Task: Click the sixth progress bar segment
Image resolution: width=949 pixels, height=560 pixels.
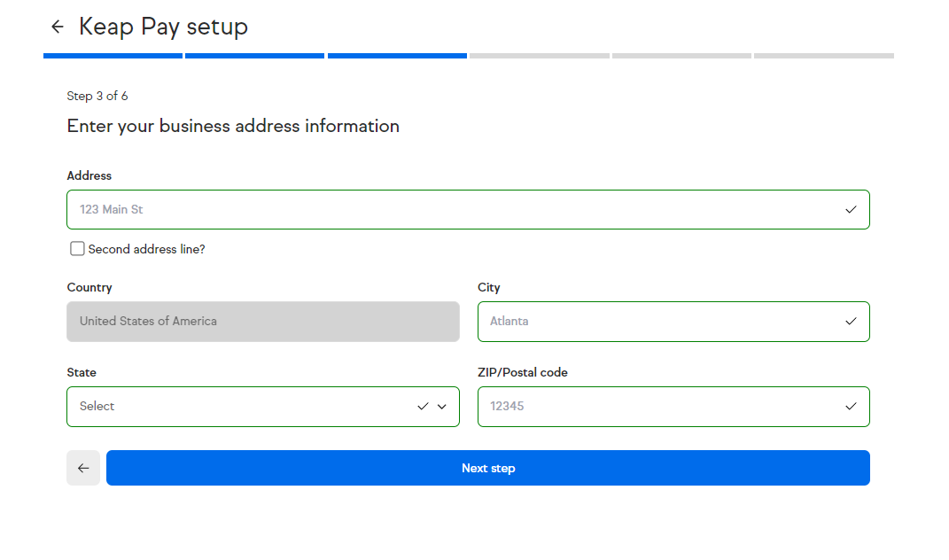Action: click(824, 56)
